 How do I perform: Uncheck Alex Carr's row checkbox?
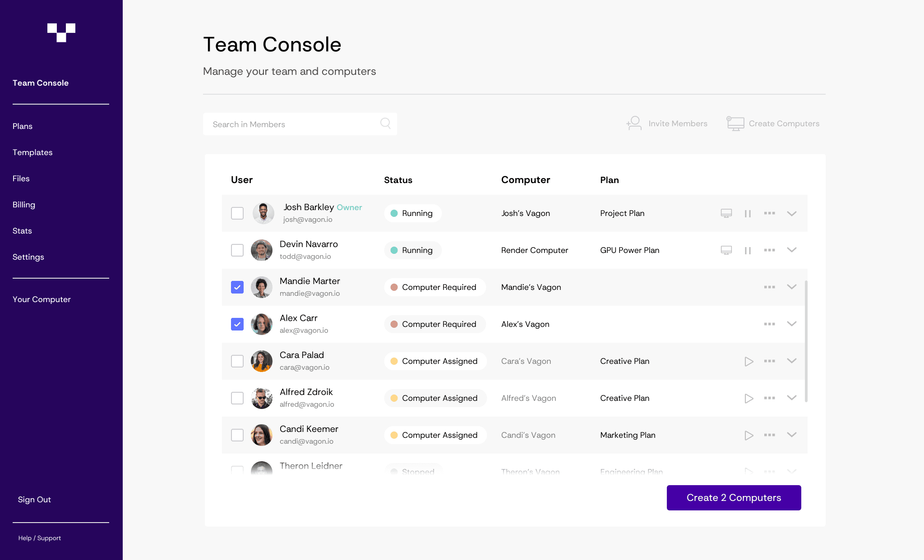(237, 324)
